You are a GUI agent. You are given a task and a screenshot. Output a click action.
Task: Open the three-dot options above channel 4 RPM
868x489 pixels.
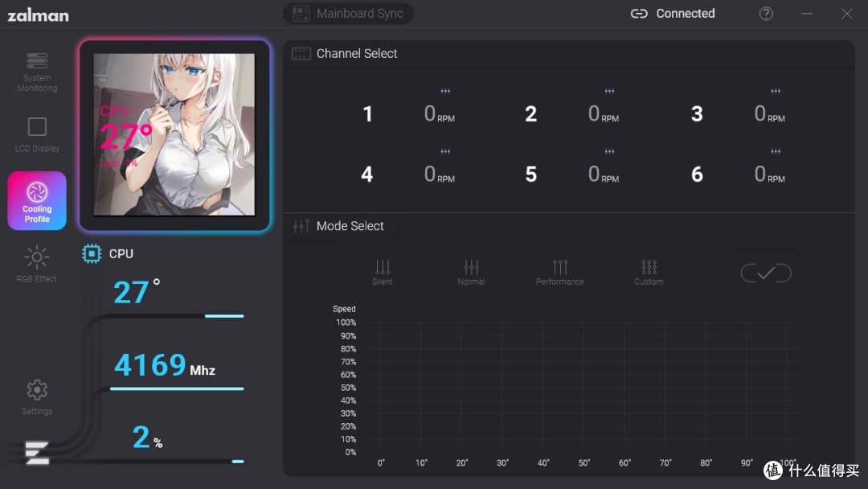[445, 151]
